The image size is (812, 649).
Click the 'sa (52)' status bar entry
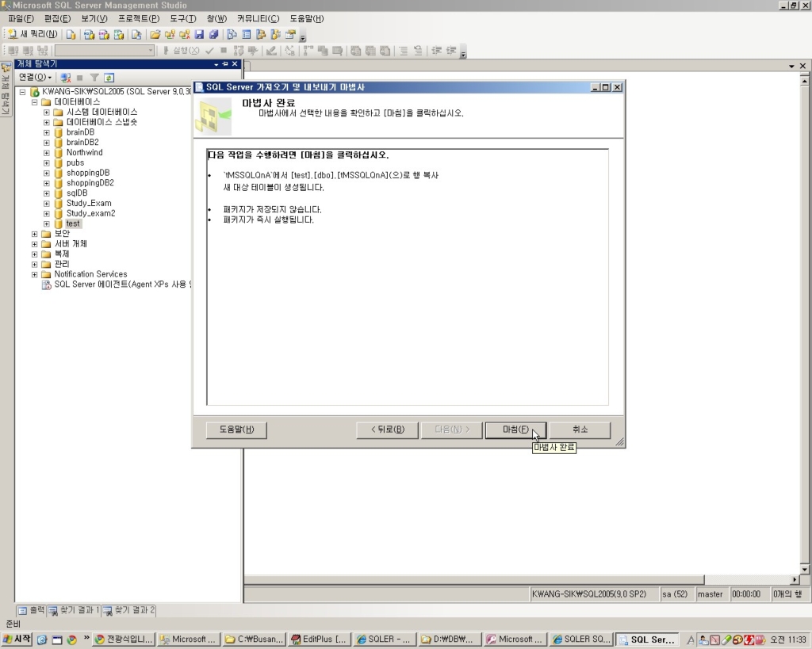[675, 594]
